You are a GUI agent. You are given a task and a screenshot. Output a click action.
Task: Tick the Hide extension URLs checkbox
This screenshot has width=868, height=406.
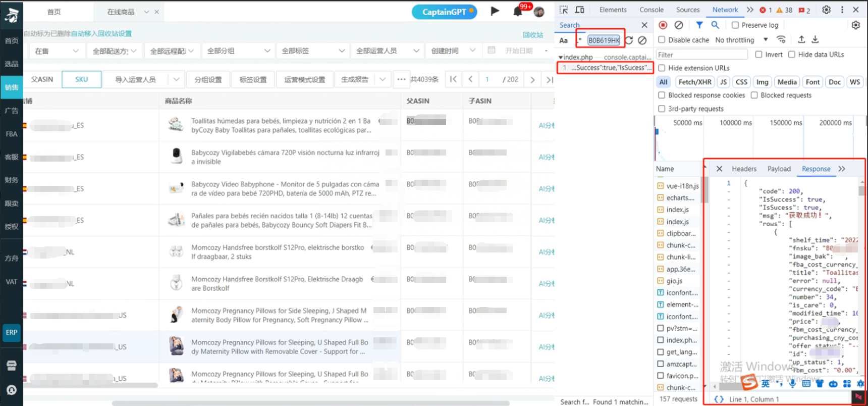(x=662, y=68)
